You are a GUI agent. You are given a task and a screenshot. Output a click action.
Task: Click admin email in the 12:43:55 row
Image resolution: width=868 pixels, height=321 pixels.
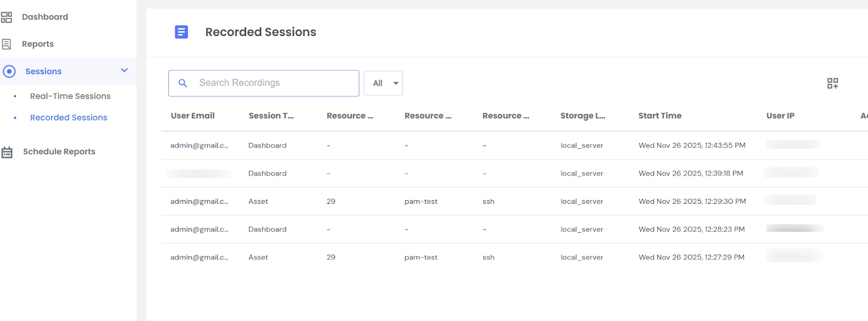199,146
